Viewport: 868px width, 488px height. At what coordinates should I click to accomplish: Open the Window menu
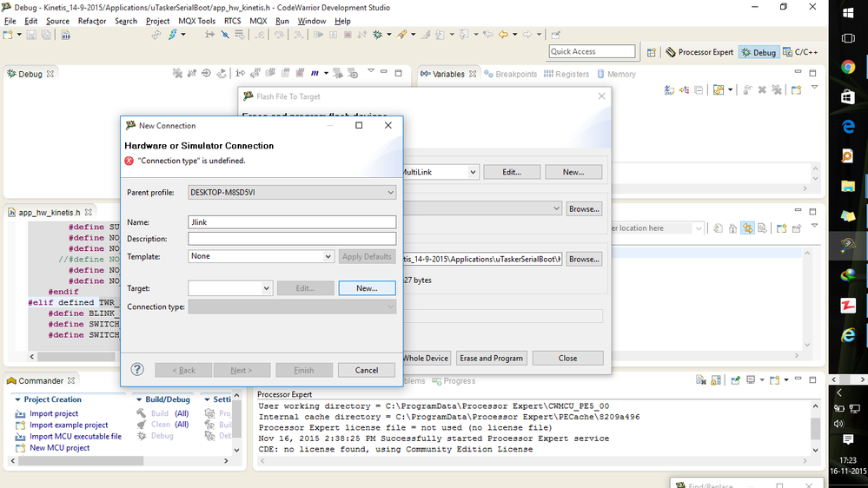coord(312,21)
